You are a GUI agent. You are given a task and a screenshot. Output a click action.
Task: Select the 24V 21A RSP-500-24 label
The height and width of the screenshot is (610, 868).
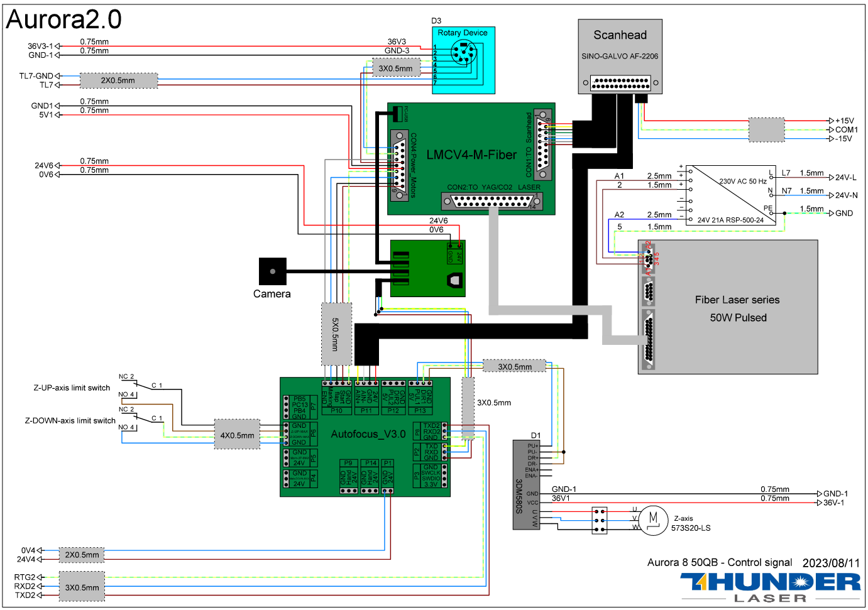(x=730, y=220)
